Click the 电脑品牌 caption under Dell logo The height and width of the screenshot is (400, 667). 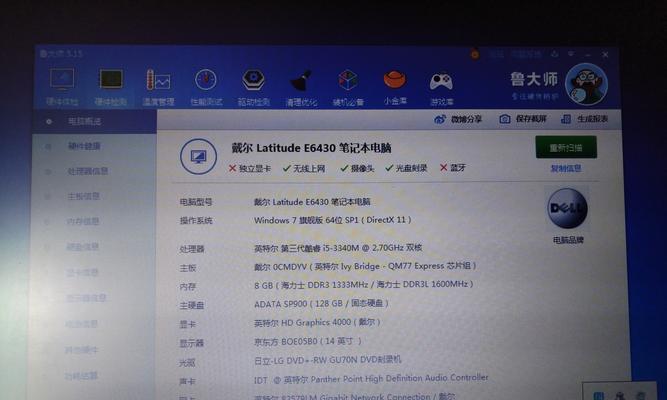568,240
